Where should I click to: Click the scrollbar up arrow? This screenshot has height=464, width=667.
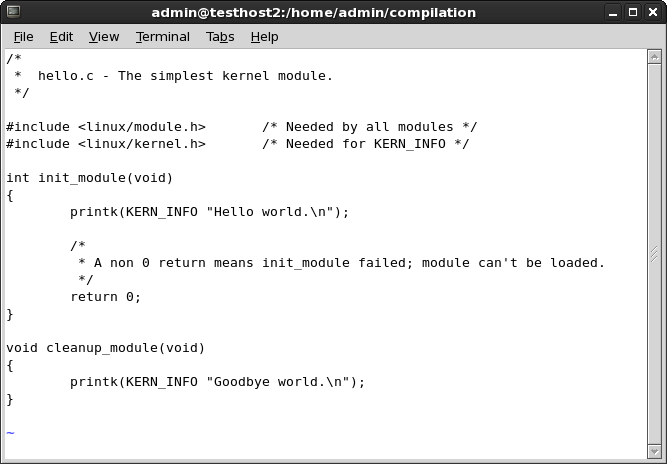coord(654,57)
